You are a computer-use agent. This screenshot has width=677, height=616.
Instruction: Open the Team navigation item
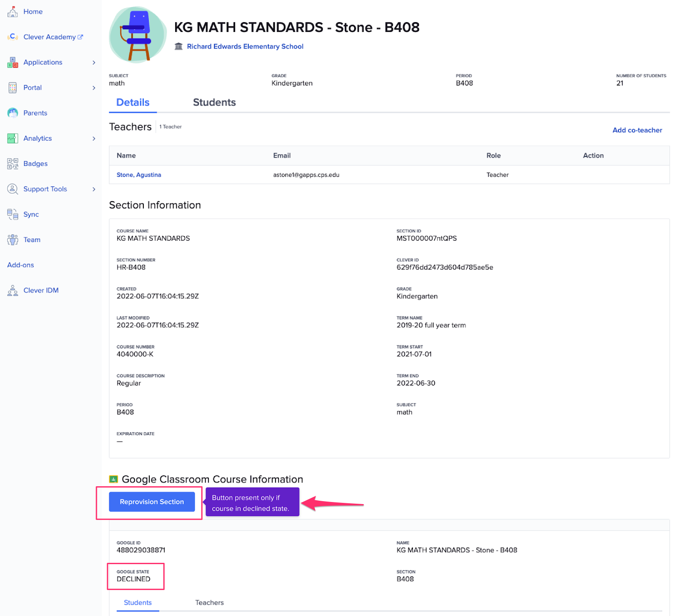tap(32, 240)
